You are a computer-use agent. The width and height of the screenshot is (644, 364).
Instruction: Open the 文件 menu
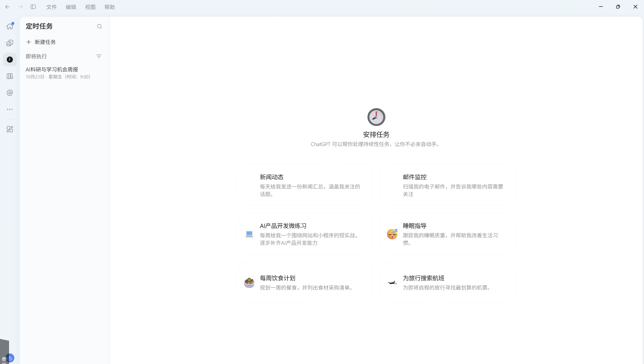(x=52, y=7)
